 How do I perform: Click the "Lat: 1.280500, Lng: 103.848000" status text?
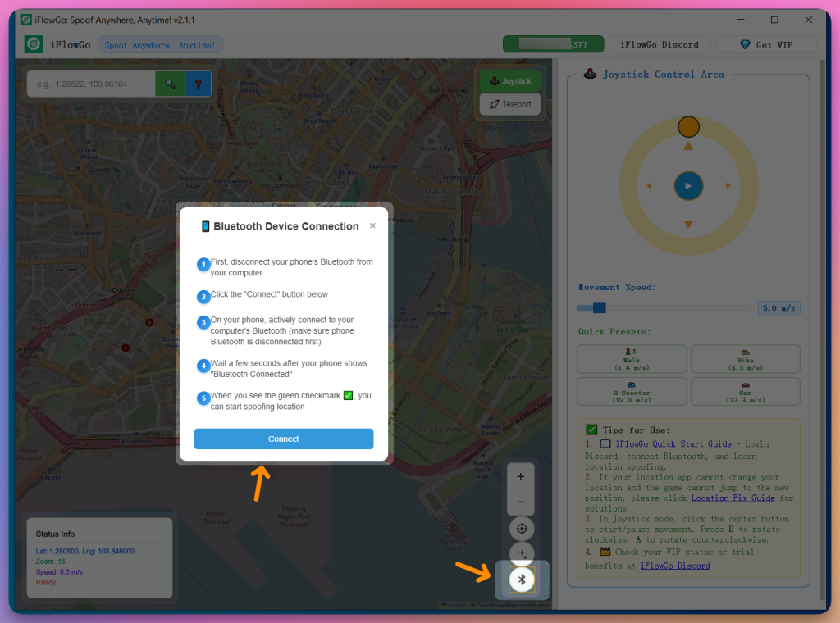(85, 552)
